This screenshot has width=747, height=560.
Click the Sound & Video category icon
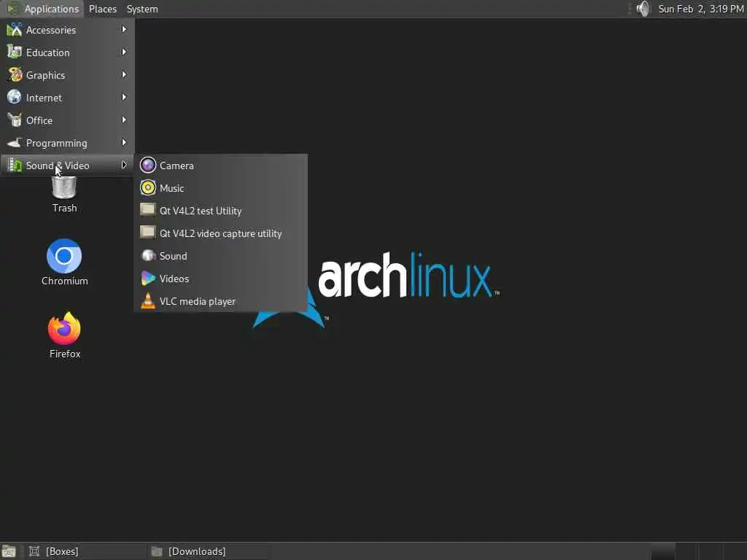pos(15,166)
